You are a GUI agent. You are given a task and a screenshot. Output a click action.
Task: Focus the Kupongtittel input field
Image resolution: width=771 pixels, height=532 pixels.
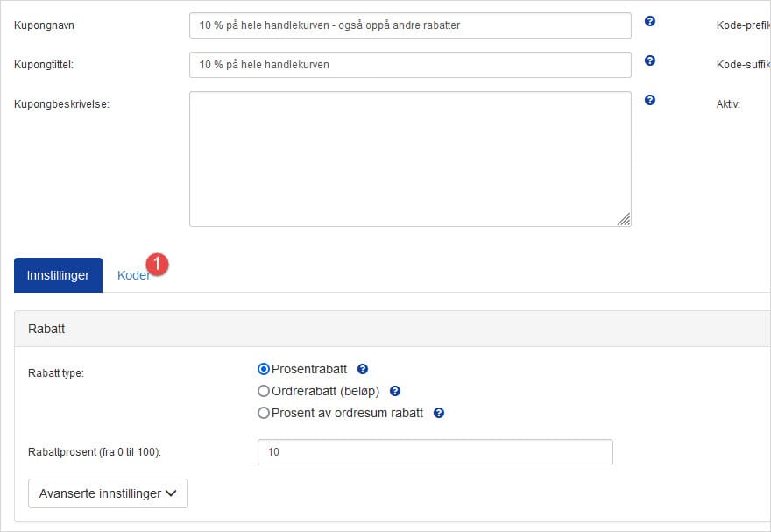point(410,65)
